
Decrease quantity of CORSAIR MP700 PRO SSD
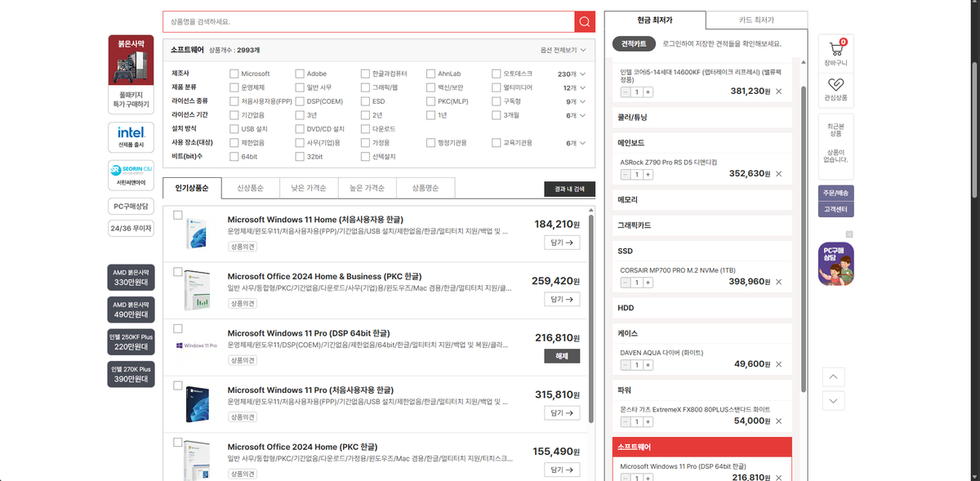coord(626,283)
